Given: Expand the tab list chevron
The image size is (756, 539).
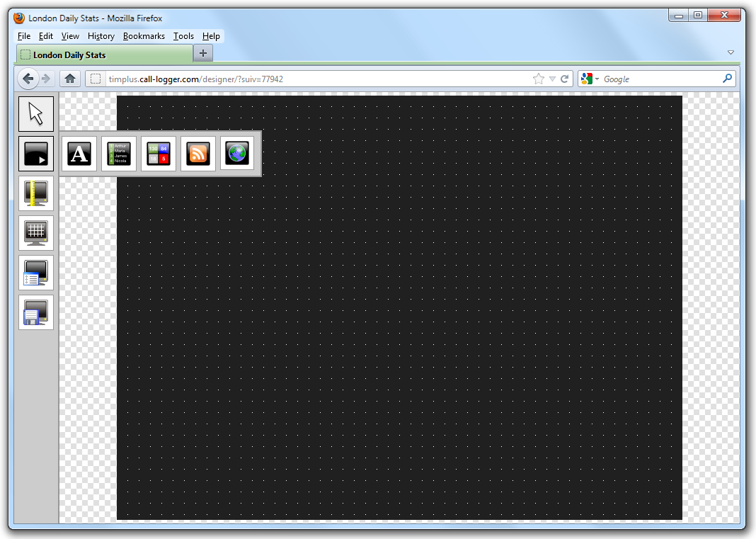Looking at the screenshot, I should pyautogui.click(x=731, y=52).
